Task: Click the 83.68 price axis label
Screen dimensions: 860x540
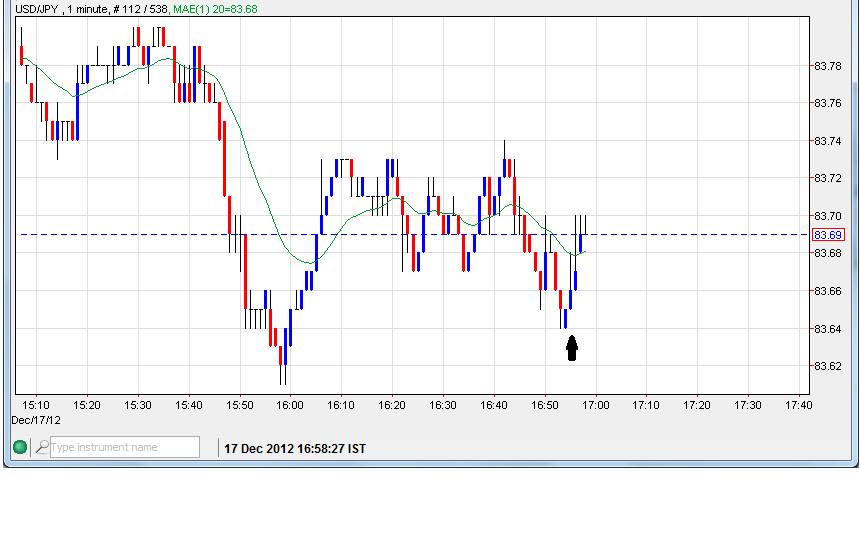Action: click(x=828, y=253)
